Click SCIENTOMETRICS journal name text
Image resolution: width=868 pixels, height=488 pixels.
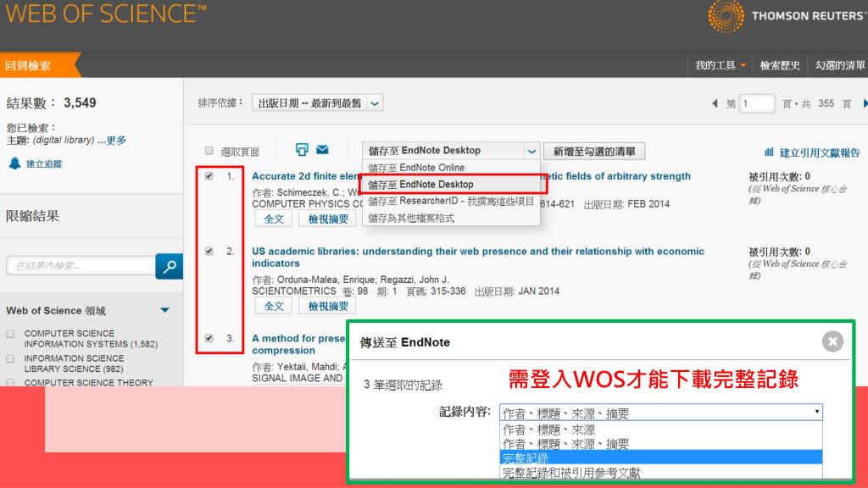pyautogui.click(x=294, y=291)
